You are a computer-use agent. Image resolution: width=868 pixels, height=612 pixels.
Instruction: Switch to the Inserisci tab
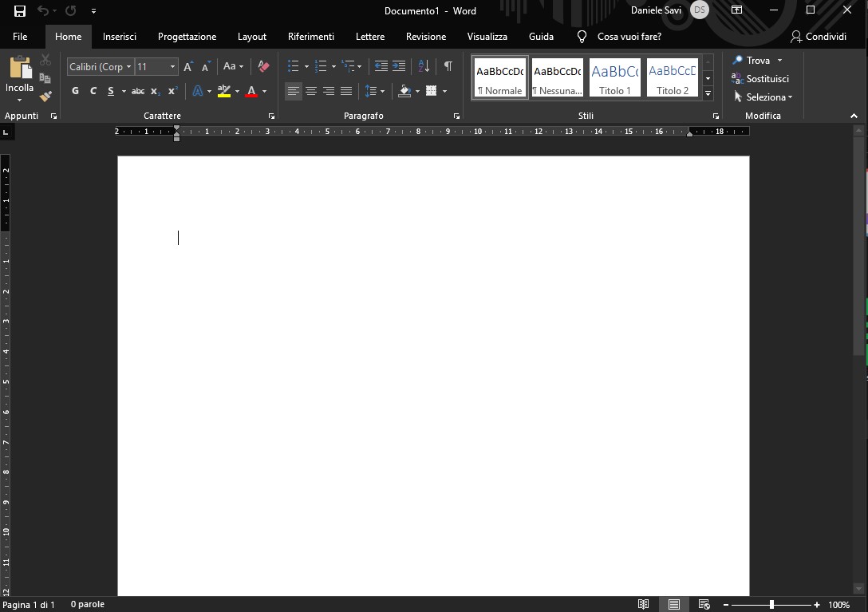[120, 37]
